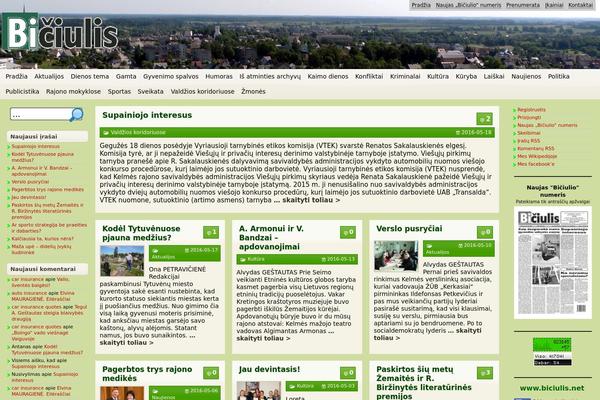Open the Sportas category
600x400 pixels.
coord(119,91)
